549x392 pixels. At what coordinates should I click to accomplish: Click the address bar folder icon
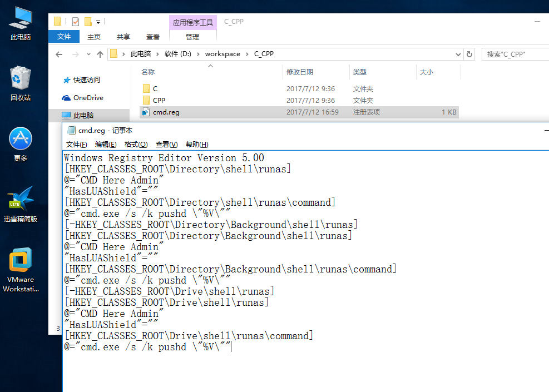tap(114, 54)
